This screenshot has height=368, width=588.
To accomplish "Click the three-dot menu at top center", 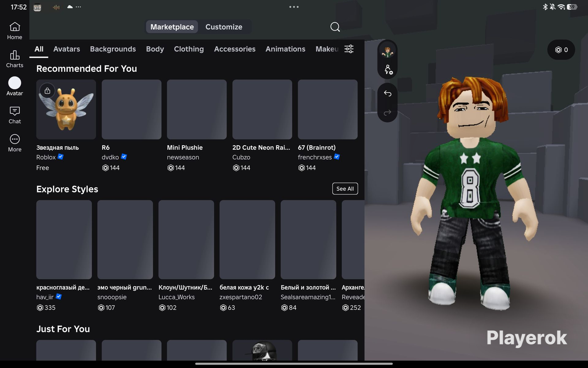I will 294,7.
